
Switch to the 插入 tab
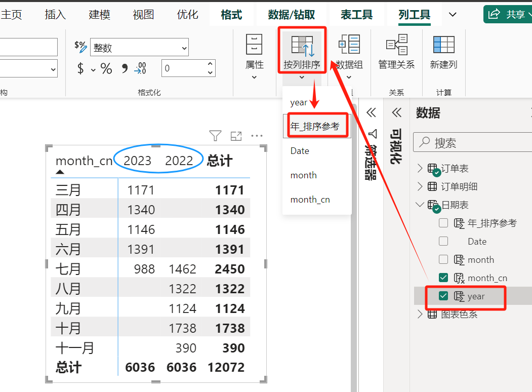(x=55, y=15)
